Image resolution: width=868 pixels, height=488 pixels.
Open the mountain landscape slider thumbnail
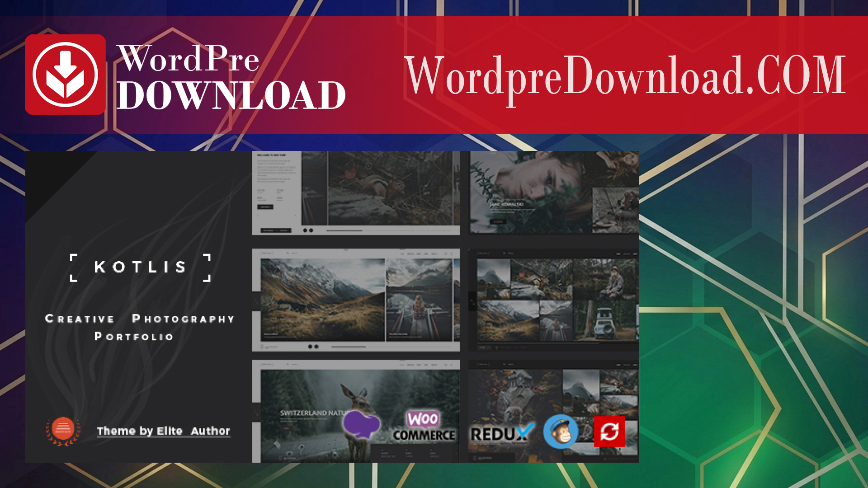tap(356, 300)
